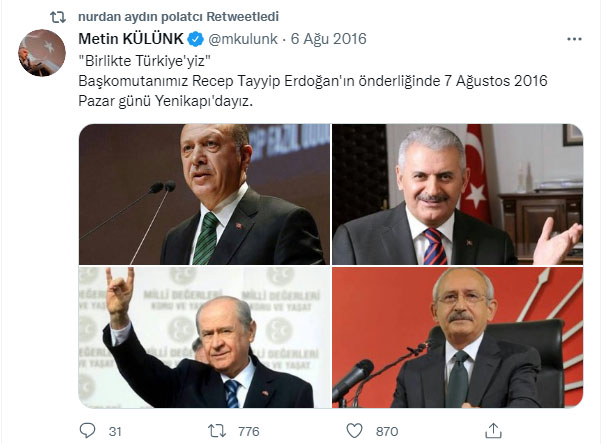Like the tweet with the heart icon
This screenshot has height=444, width=614.
tap(354, 431)
